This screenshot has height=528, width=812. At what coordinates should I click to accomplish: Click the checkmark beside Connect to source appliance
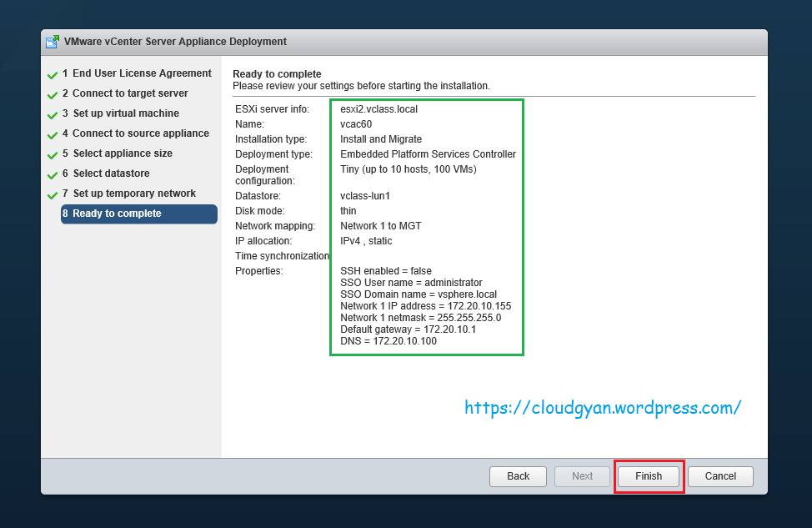click(53, 133)
